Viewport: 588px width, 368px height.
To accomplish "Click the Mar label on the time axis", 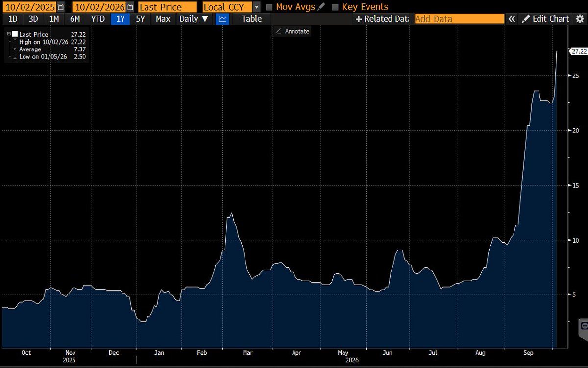I will point(247,353).
